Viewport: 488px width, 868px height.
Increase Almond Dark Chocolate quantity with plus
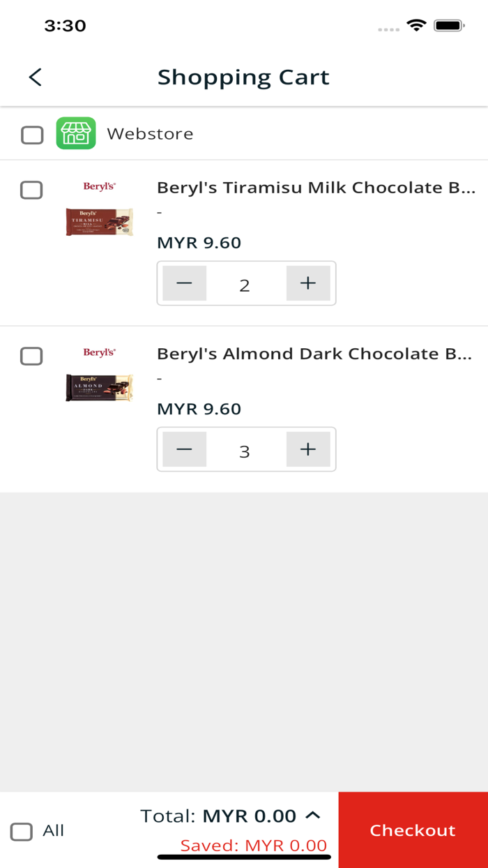pyautogui.click(x=308, y=449)
